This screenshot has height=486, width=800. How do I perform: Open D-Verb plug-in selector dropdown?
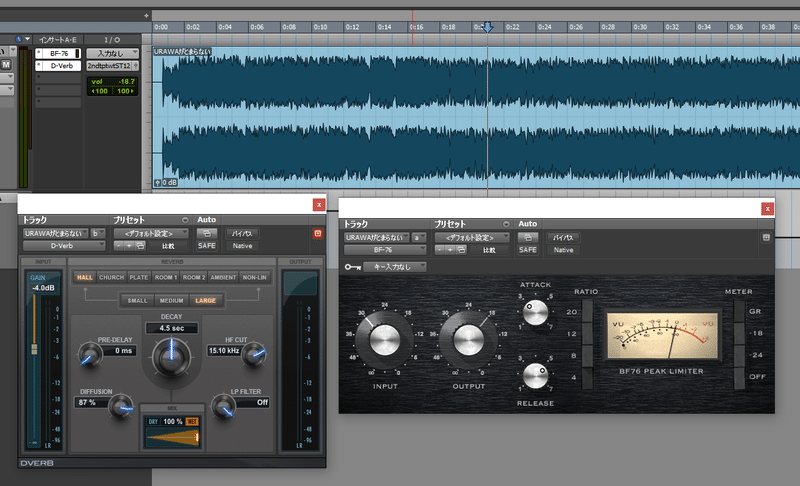tap(64, 246)
